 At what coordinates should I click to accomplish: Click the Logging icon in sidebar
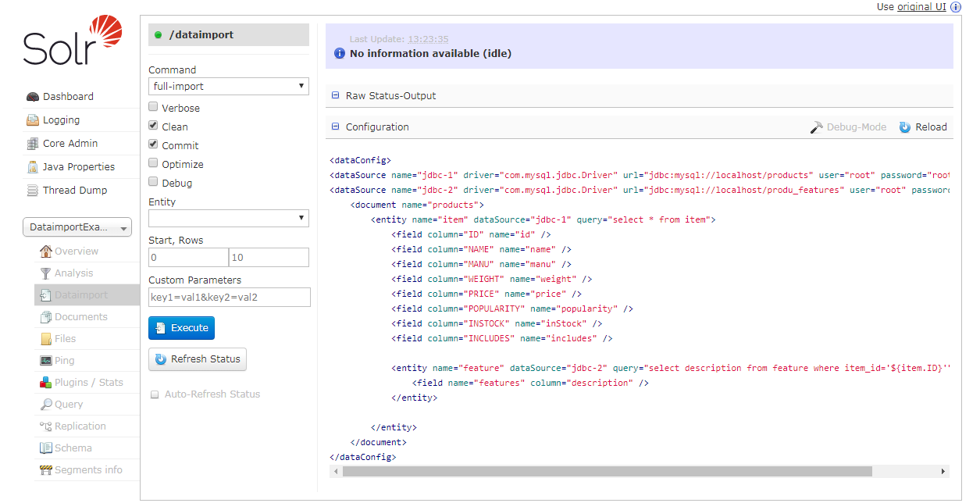click(33, 120)
